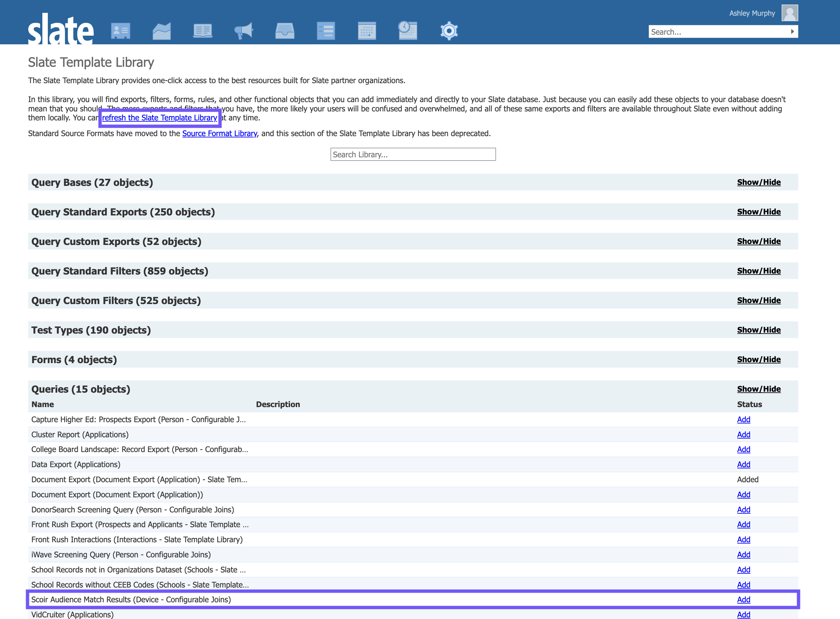Image resolution: width=840 pixels, height=619 pixels.
Task: Add School Records not in Organizations Dataset
Action: point(743,570)
